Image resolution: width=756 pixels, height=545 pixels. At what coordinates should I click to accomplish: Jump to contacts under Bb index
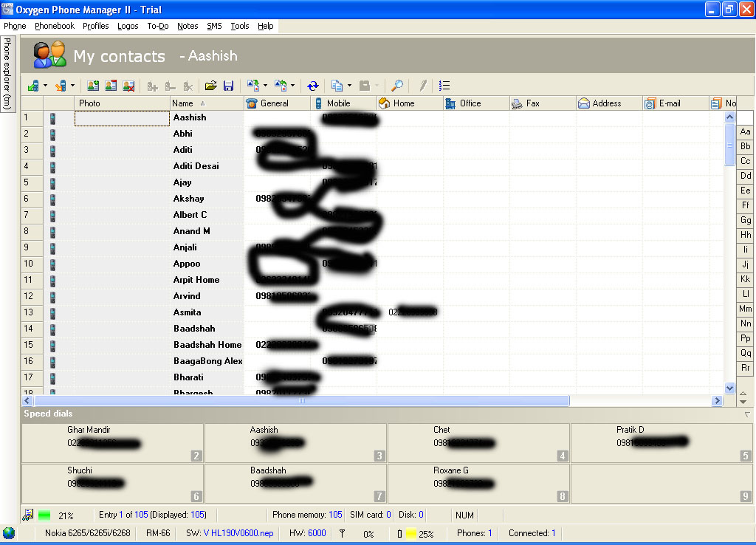pos(745,146)
